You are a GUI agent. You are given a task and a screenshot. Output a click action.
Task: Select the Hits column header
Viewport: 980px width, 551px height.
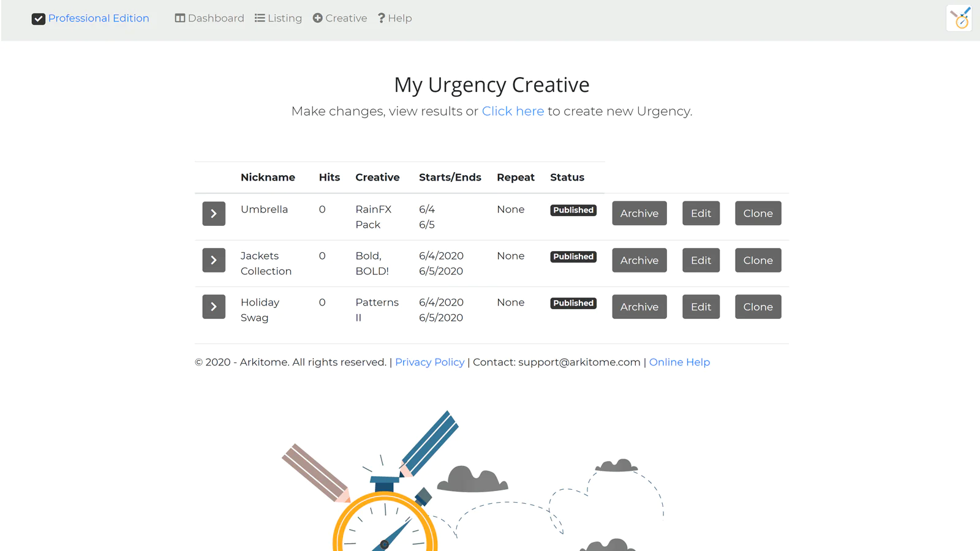330,178
